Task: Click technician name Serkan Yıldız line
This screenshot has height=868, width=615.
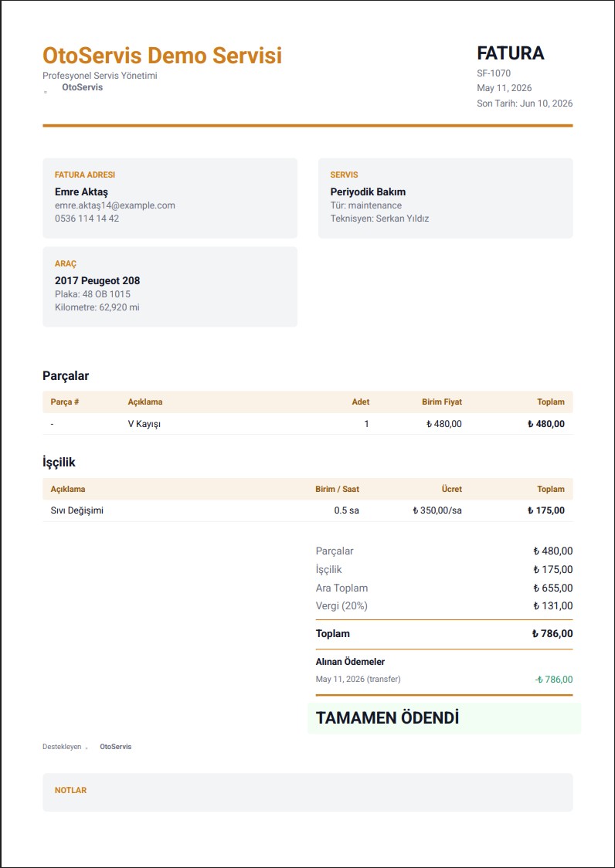Action: [379, 219]
